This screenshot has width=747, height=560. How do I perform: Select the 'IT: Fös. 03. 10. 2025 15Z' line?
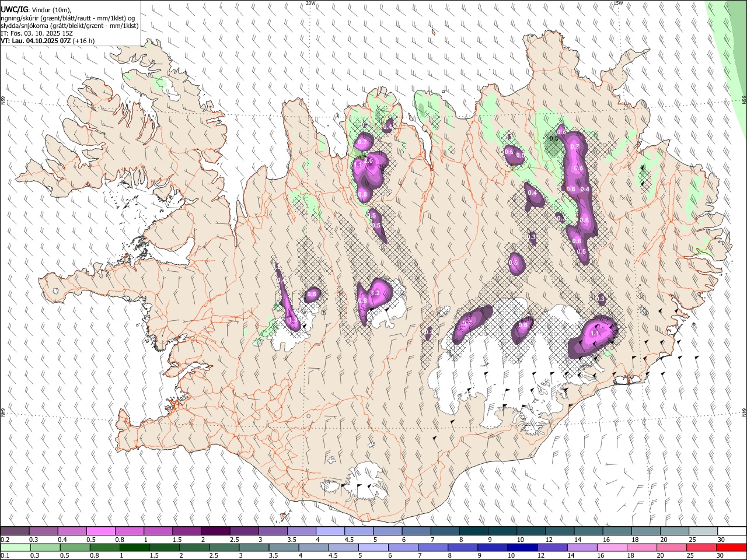pos(37,33)
